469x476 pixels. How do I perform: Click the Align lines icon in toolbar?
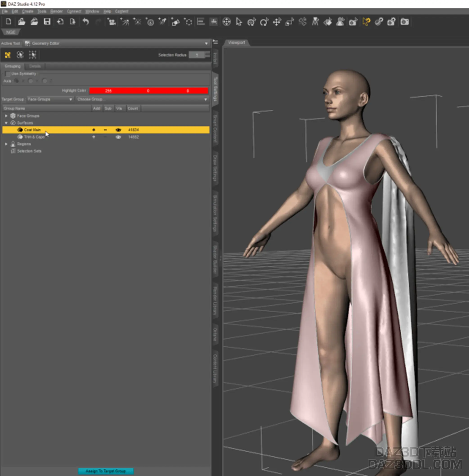201,22
